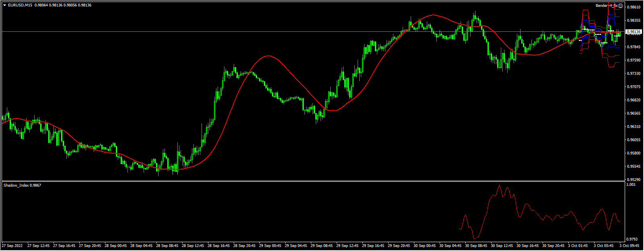
Task: Click the 3 Oct 09:45 time label
Action: tap(630, 245)
